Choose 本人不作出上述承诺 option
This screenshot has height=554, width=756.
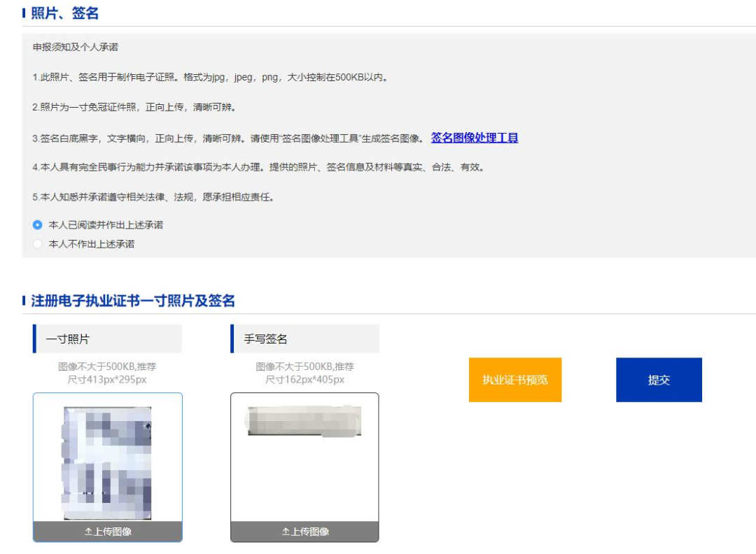click(91, 244)
